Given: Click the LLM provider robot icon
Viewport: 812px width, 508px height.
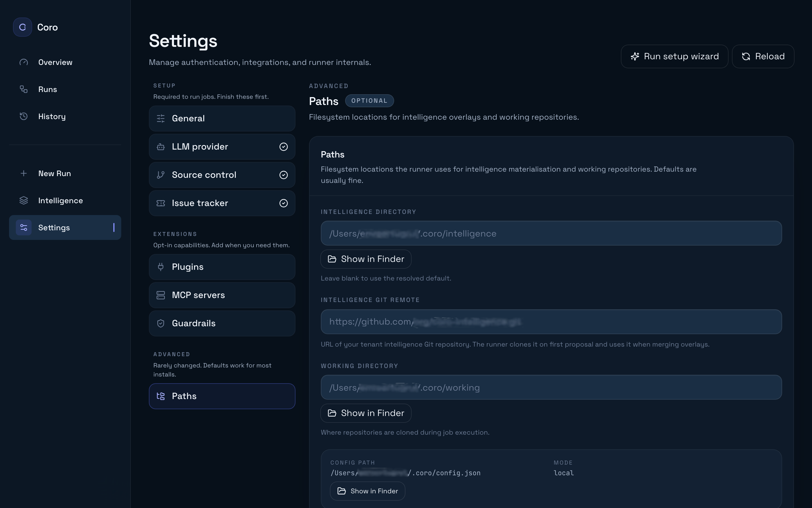Looking at the screenshot, I should tap(161, 146).
